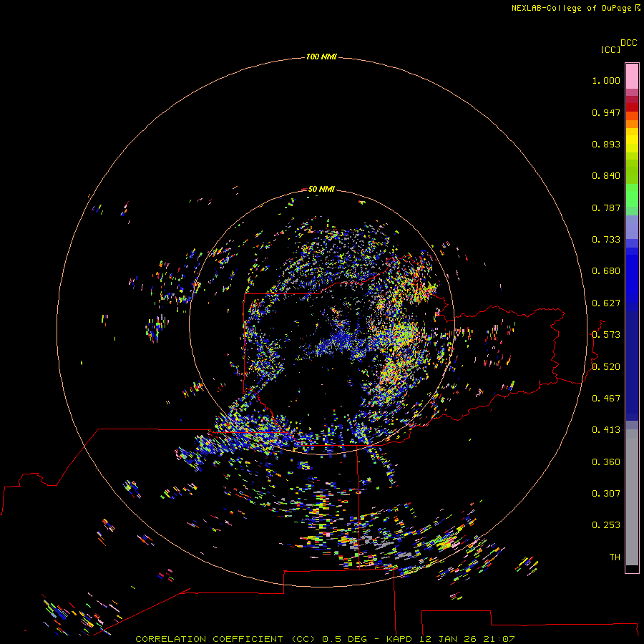Click the 0.573 scale value

click(x=606, y=335)
